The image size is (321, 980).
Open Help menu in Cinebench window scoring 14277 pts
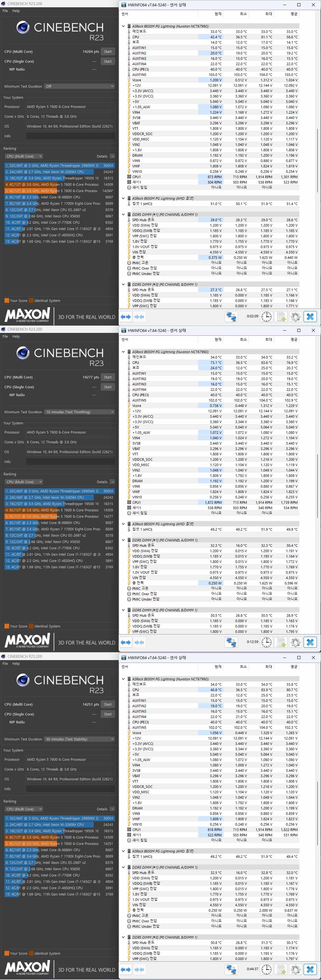(x=16, y=336)
